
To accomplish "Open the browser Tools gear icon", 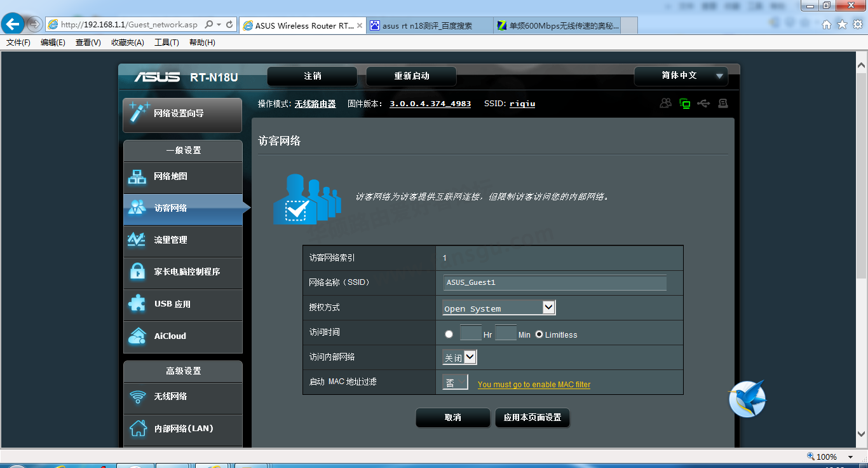I will point(857,25).
